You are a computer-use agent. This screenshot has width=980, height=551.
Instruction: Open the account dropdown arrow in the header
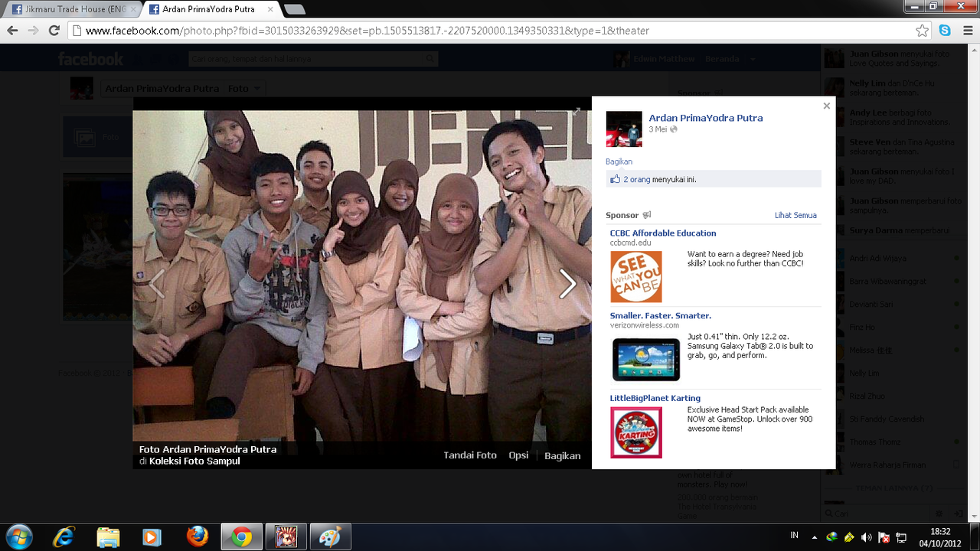pyautogui.click(x=753, y=59)
